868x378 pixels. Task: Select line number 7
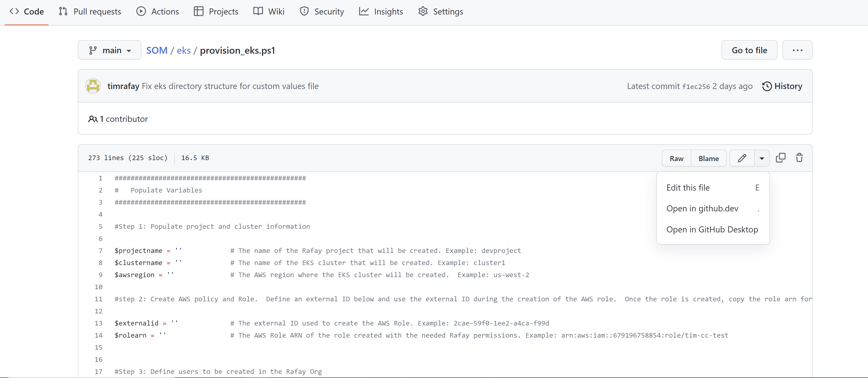coord(100,251)
